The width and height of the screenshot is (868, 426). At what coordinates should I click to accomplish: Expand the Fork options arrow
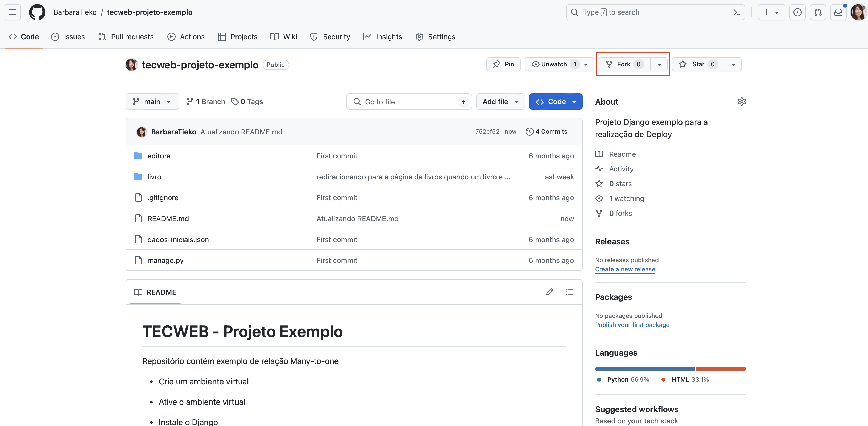pos(659,64)
